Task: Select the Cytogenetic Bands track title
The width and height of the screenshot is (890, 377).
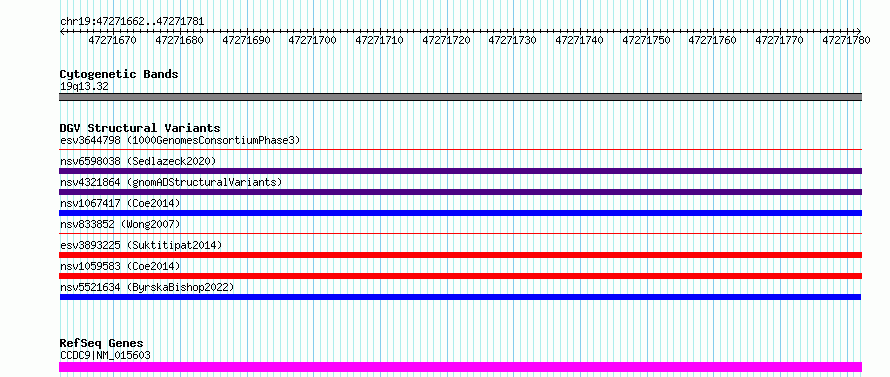Action: coord(119,74)
